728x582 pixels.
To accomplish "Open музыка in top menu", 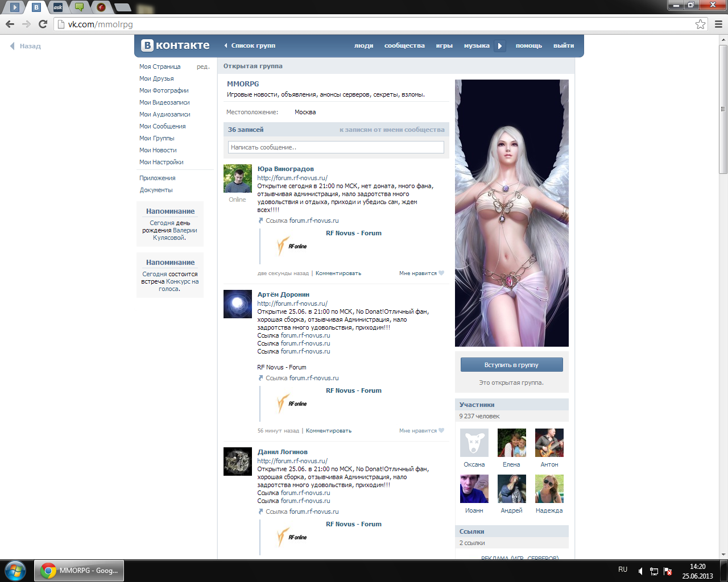I will 477,45.
